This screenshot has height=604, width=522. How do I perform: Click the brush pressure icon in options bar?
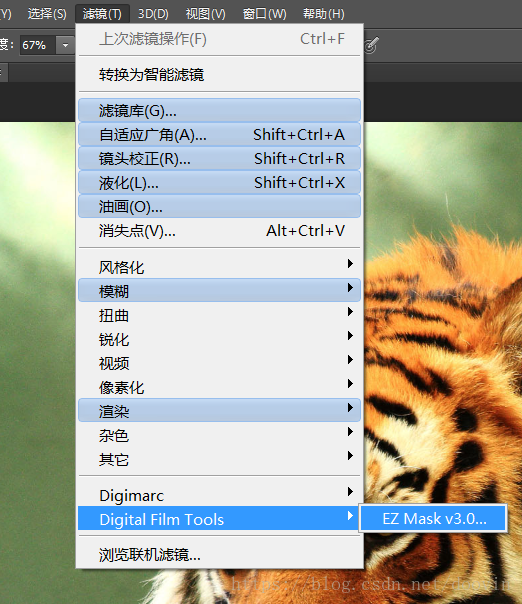[x=371, y=45]
